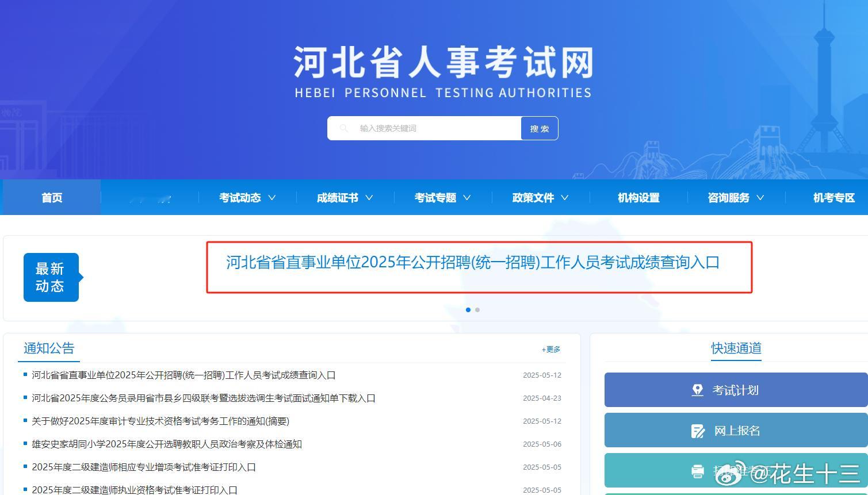Open the 成绩证书 menu
The height and width of the screenshot is (495, 868).
(x=338, y=198)
